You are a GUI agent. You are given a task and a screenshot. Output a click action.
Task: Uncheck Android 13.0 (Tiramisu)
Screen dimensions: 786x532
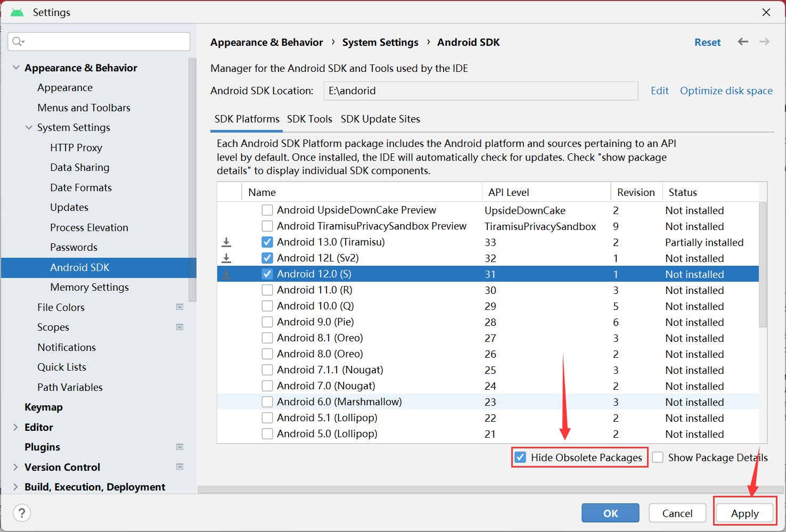267,242
